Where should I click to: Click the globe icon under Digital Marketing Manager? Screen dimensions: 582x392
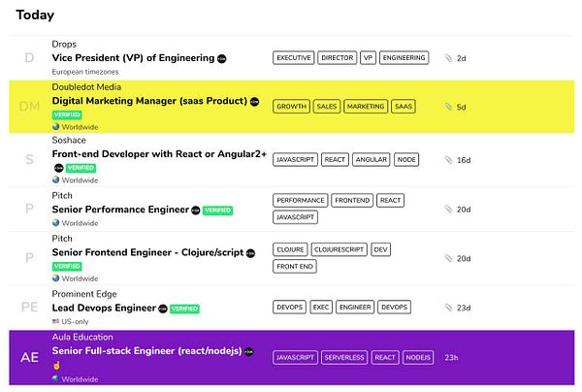[x=56, y=126]
